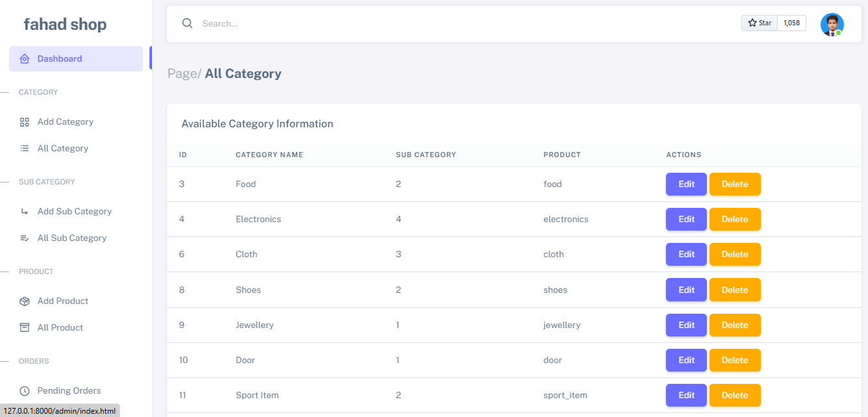Edit the Cloth category
The image size is (868, 417).
[686, 254]
